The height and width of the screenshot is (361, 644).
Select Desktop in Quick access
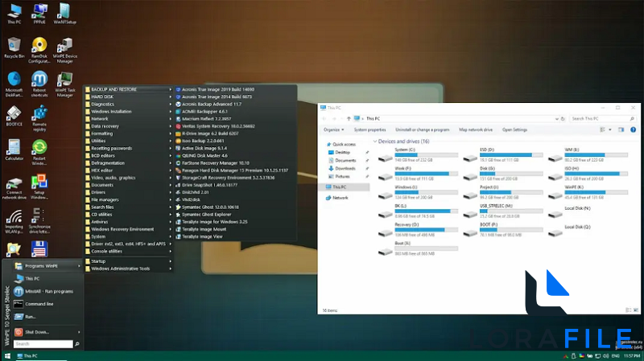click(343, 152)
